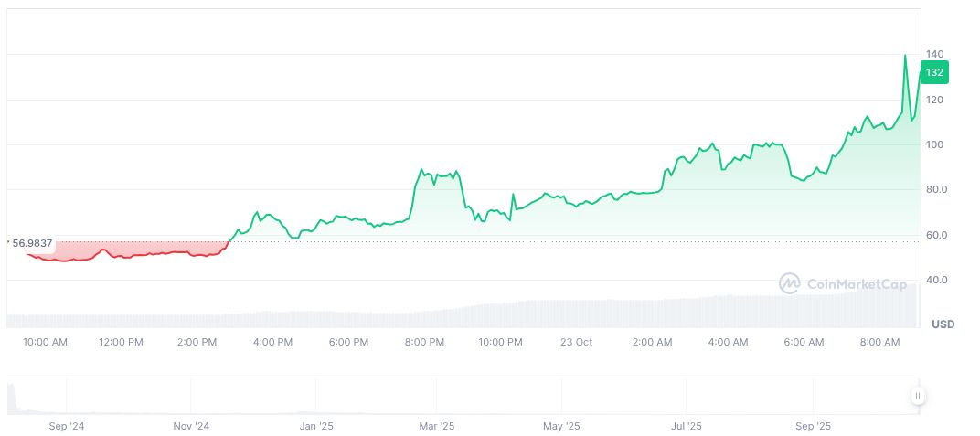The width and height of the screenshot is (980, 436).
Task: Click the tall volume bar at navigator's left
Action: coord(11,397)
